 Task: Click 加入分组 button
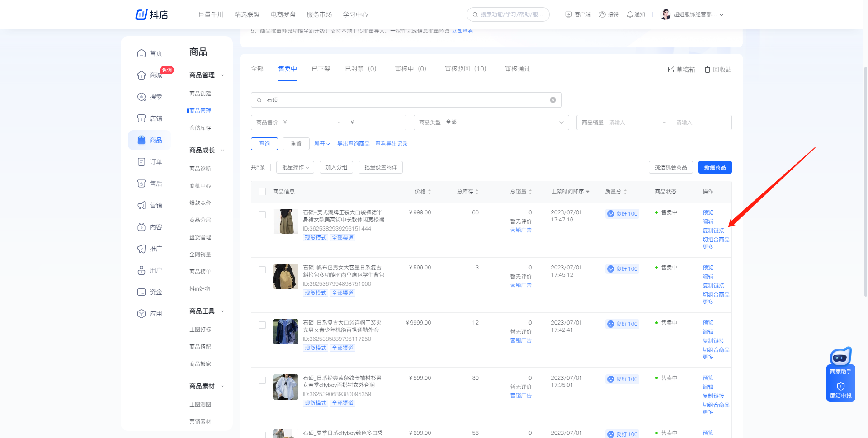pos(336,167)
